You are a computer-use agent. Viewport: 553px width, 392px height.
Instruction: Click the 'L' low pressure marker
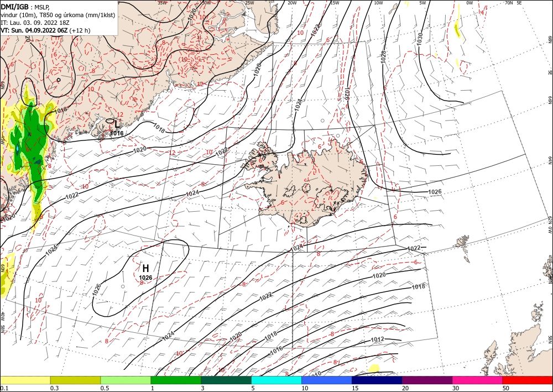click(117, 123)
